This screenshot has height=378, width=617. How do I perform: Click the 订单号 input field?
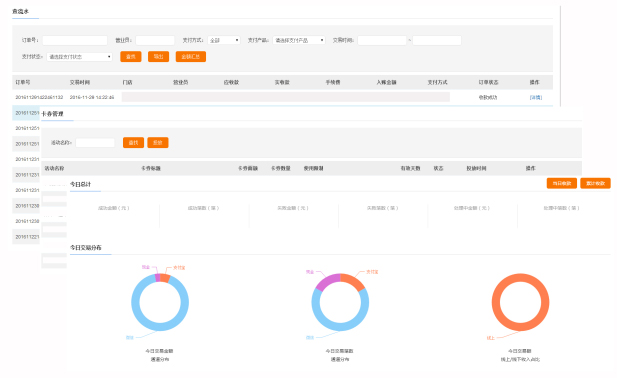pyautogui.click(x=75, y=40)
